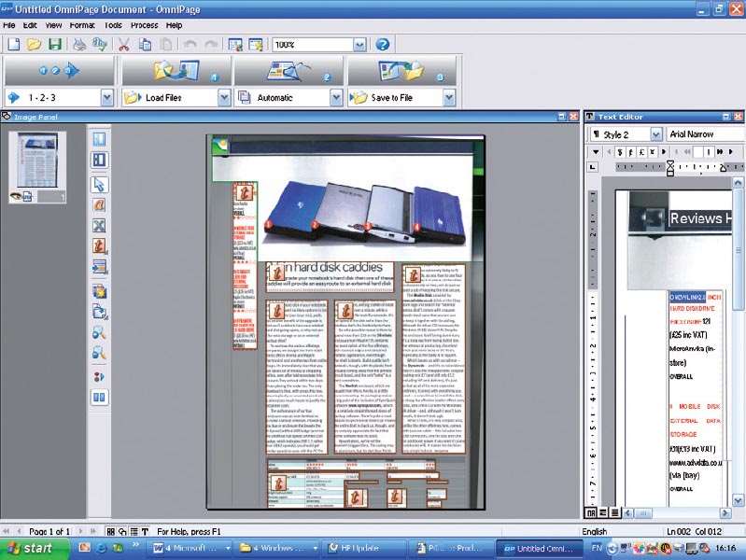Click the Start 1-2-3 workflow button

tap(60, 71)
